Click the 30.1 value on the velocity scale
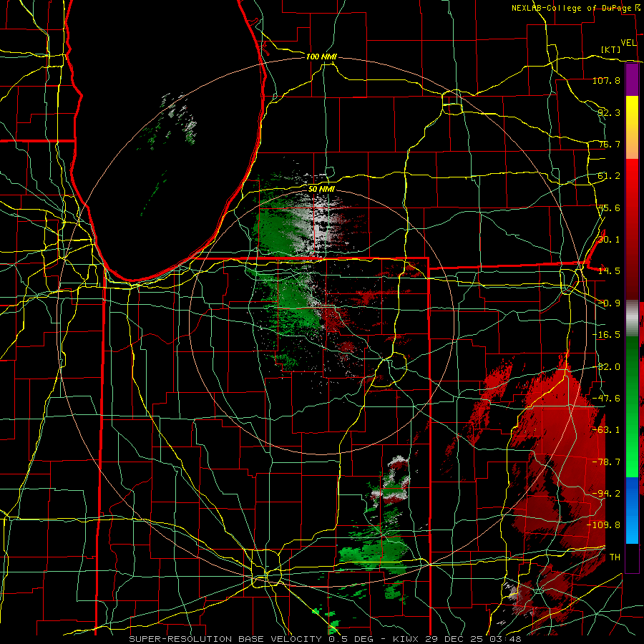 (609, 240)
